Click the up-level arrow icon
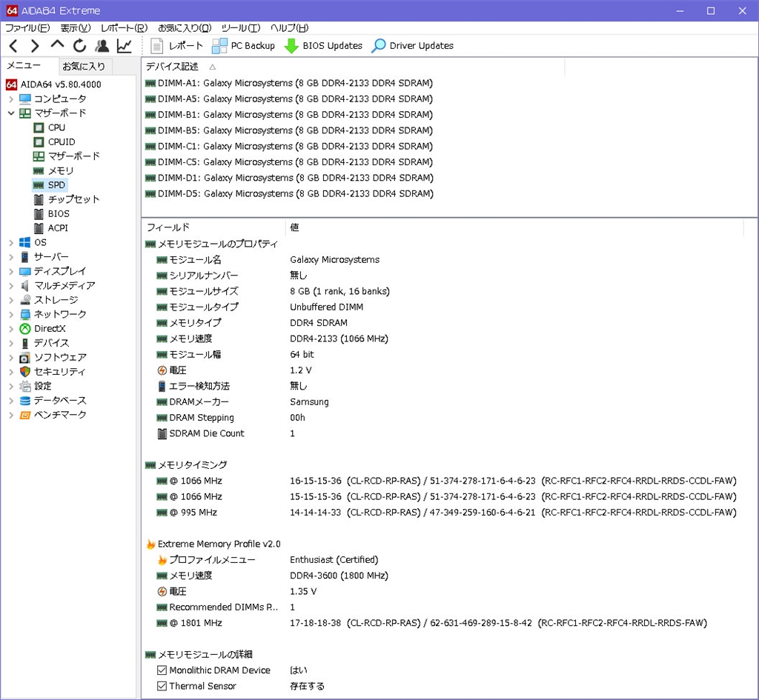 point(57,46)
